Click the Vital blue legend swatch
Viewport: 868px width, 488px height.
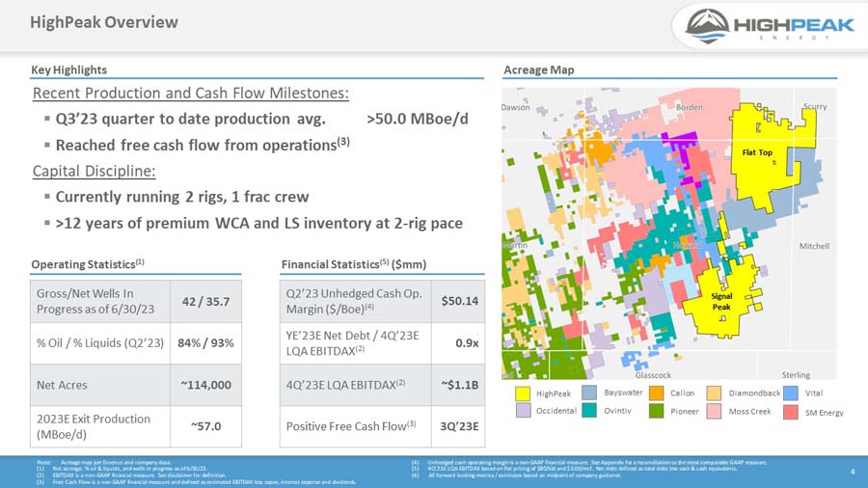pyautogui.click(x=791, y=393)
